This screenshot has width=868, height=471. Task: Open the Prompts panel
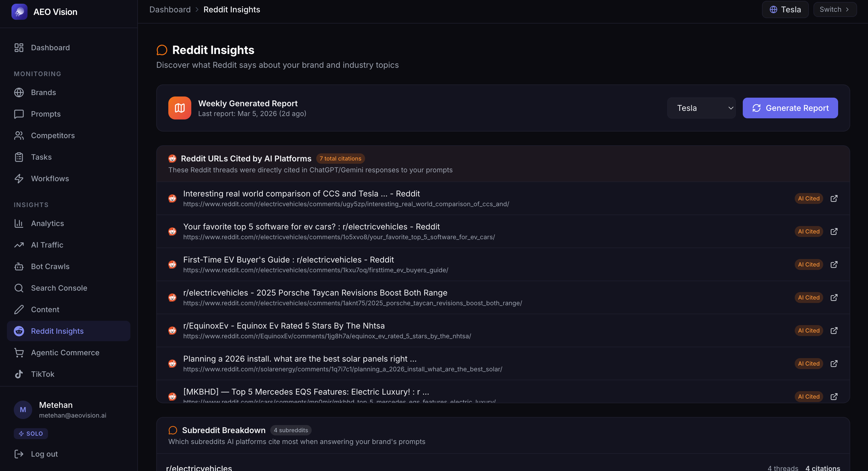coord(45,114)
